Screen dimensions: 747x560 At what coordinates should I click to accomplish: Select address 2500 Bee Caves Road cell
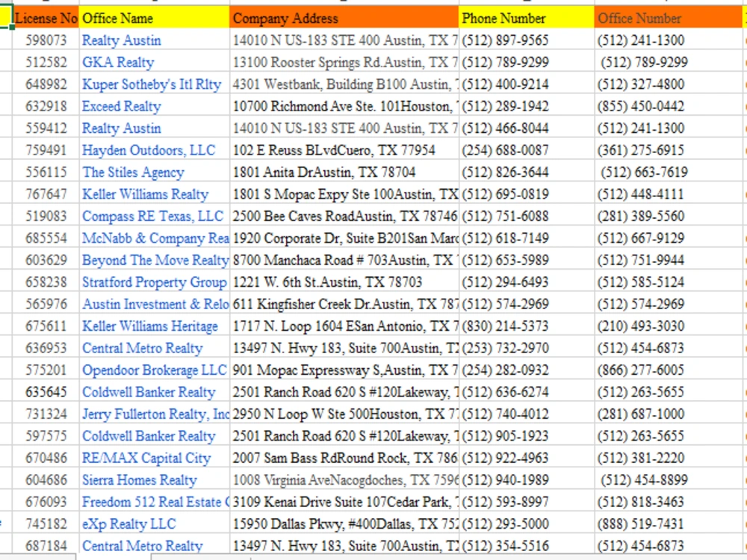pos(344,217)
